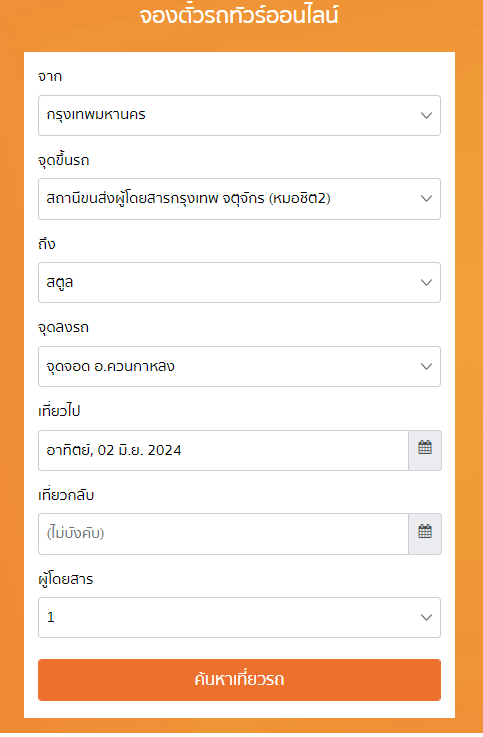
Task: Click the ผู้โดยสาร field label
Action: pos(66,579)
